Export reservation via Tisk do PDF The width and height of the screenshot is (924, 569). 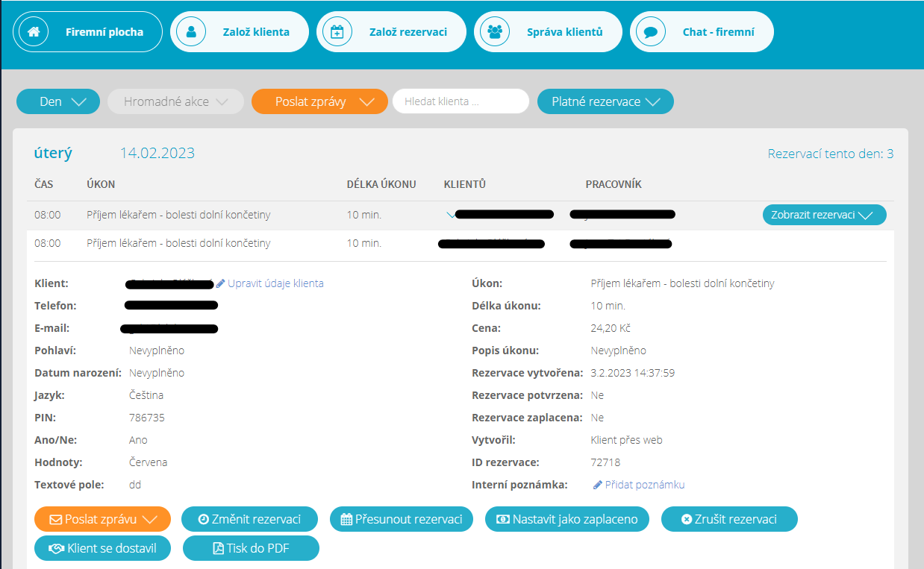(251, 548)
